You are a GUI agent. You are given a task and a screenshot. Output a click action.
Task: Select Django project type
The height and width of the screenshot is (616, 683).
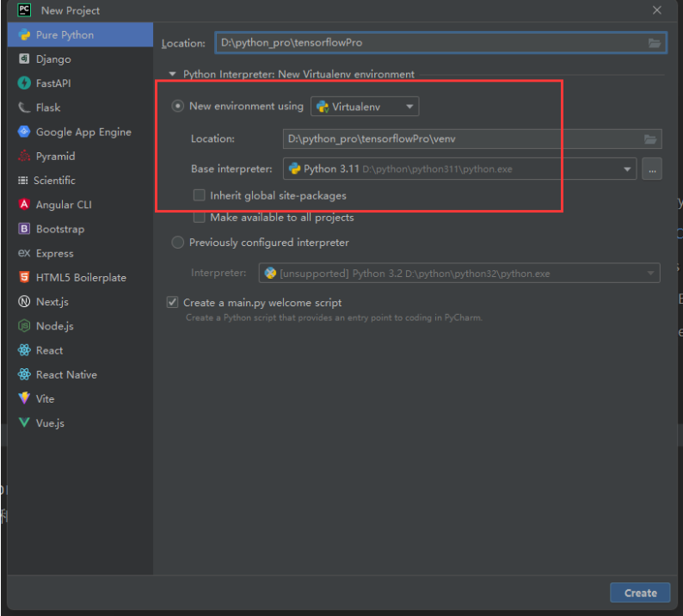pyautogui.click(x=80, y=59)
